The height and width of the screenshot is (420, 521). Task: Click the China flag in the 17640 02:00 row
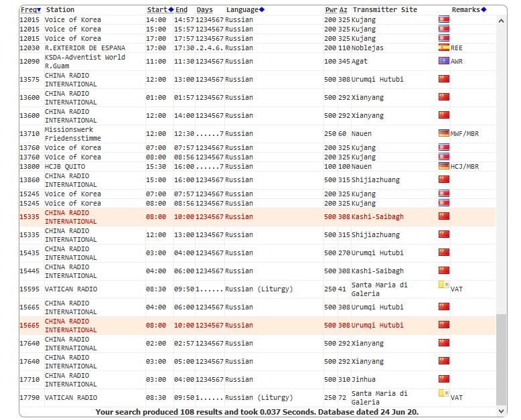444,343
